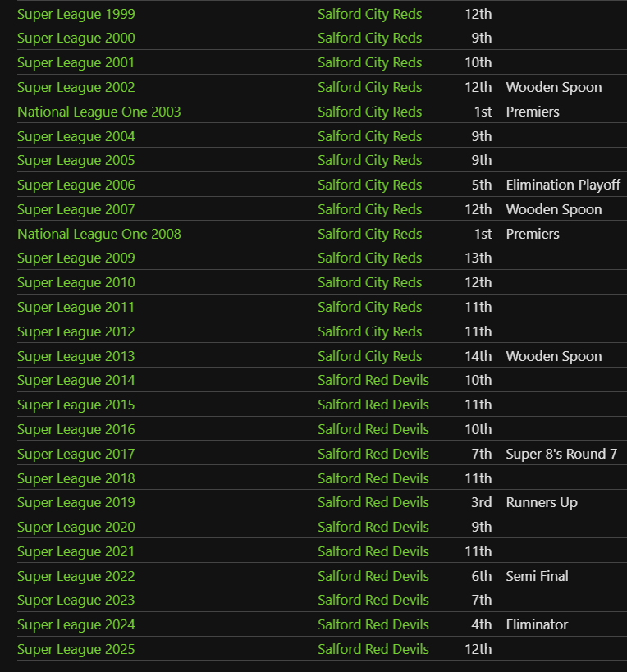Select '7th' position in 2023 row

[482, 601]
